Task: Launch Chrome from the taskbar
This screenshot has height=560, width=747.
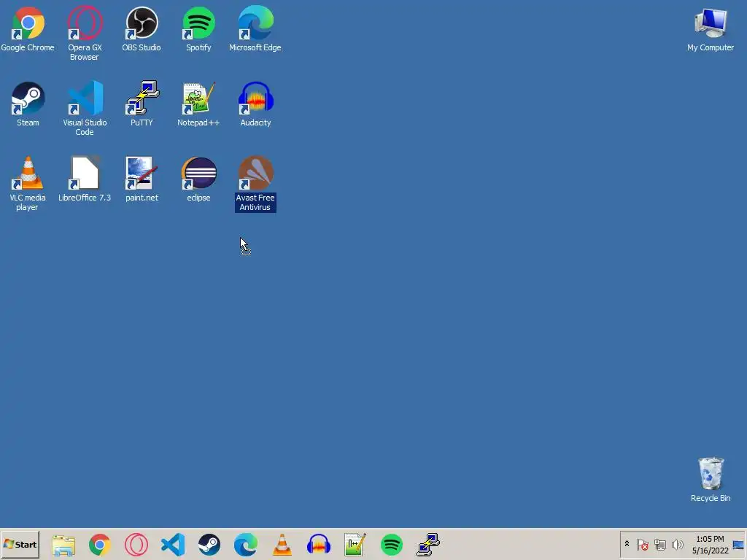Action: (x=99, y=545)
